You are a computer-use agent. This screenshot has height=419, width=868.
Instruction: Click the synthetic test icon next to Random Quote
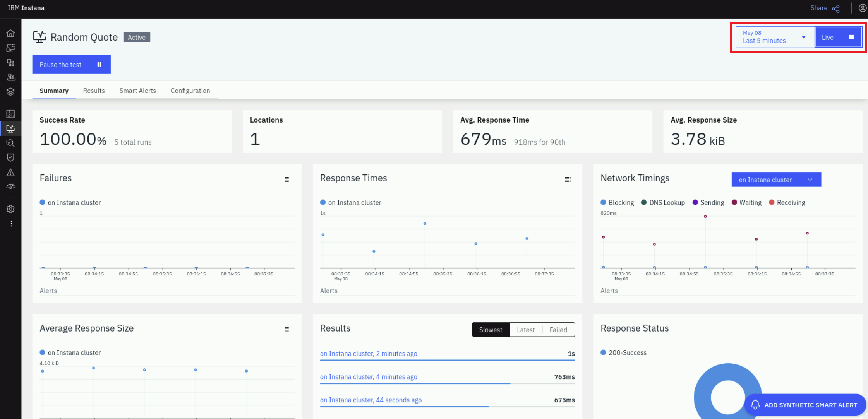pos(39,37)
